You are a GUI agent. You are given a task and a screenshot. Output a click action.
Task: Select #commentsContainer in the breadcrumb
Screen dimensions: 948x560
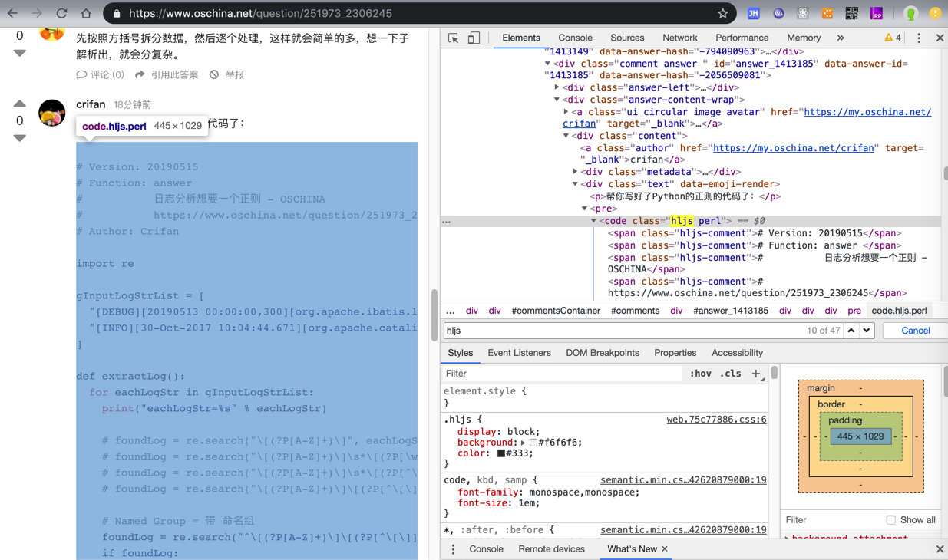click(556, 311)
